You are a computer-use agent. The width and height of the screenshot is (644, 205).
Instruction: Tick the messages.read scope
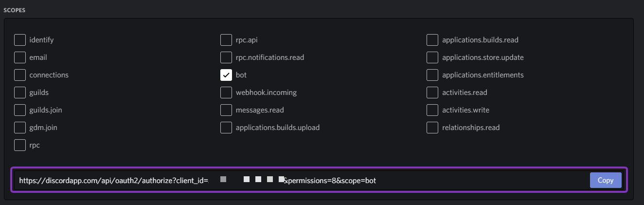(x=226, y=110)
